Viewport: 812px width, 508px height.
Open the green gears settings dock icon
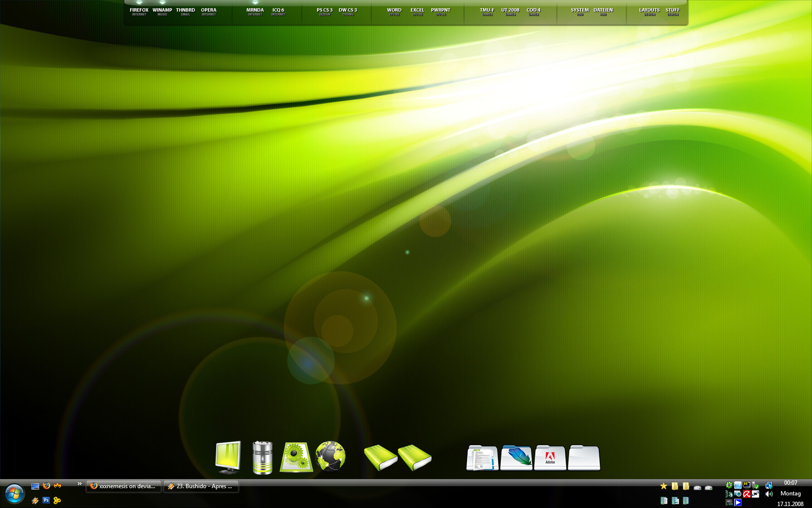[x=296, y=457]
